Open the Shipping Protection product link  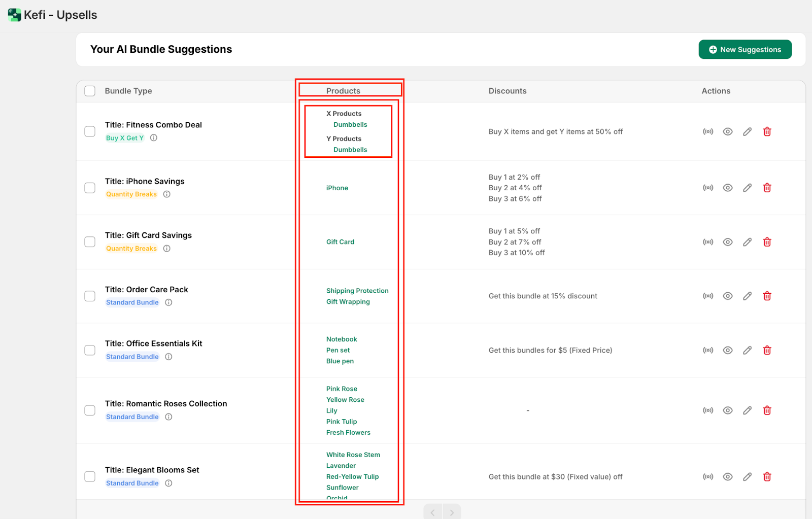pos(357,291)
